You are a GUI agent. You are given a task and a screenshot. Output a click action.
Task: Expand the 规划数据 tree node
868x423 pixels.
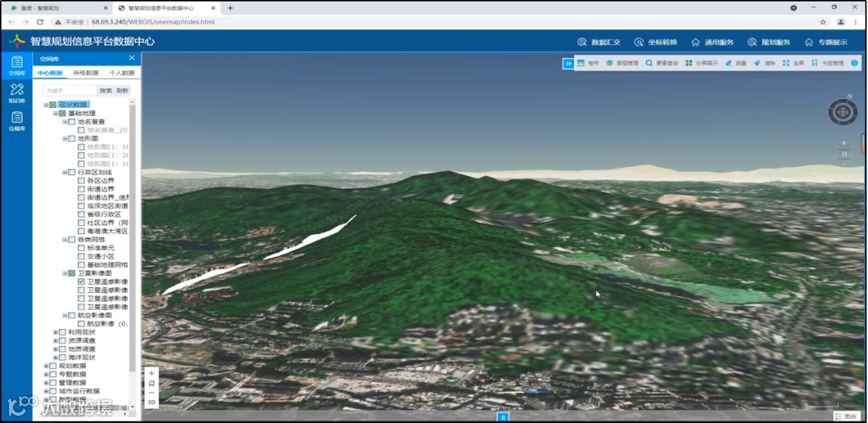(46, 366)
